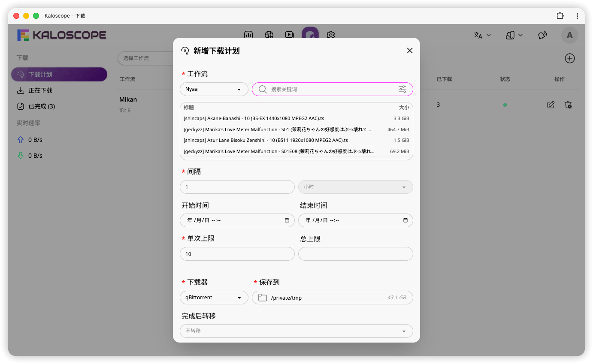Click the 正在下载 download tray icon

pyautogui.click(x=20, y=90)
